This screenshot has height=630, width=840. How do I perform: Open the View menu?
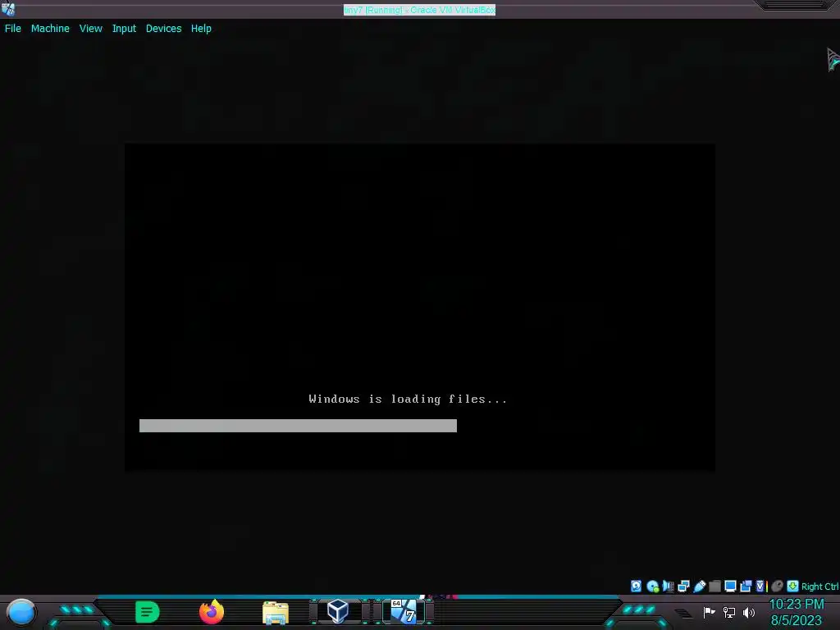click(90, 29)
